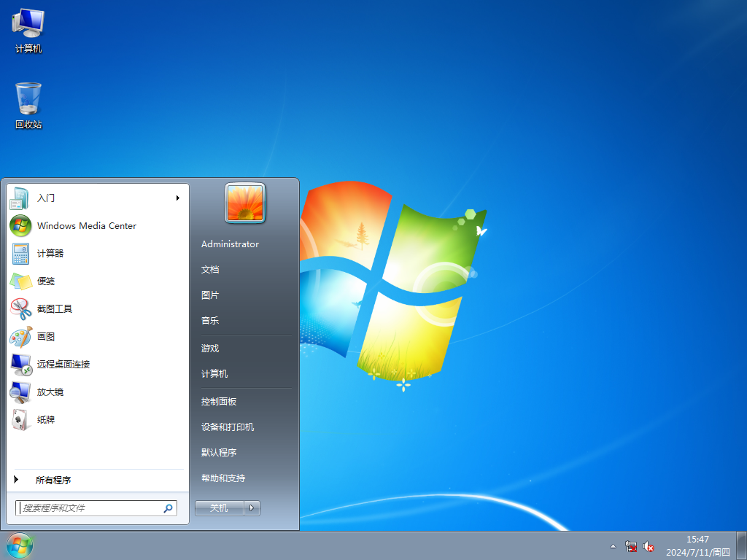This screenshot has width=747, height=560.
Task: Start Windows Media Center
Action: [x=88, y=225]
